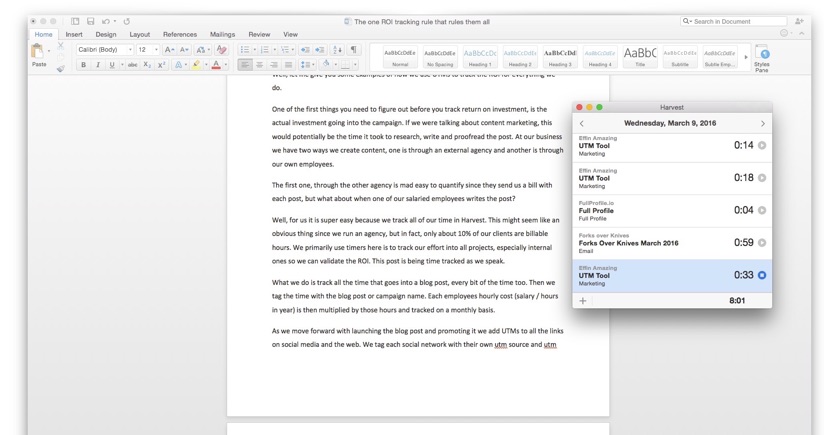Click the numbered list icon
This screenshot has height=435, width=824.
(x=264, y=49)
